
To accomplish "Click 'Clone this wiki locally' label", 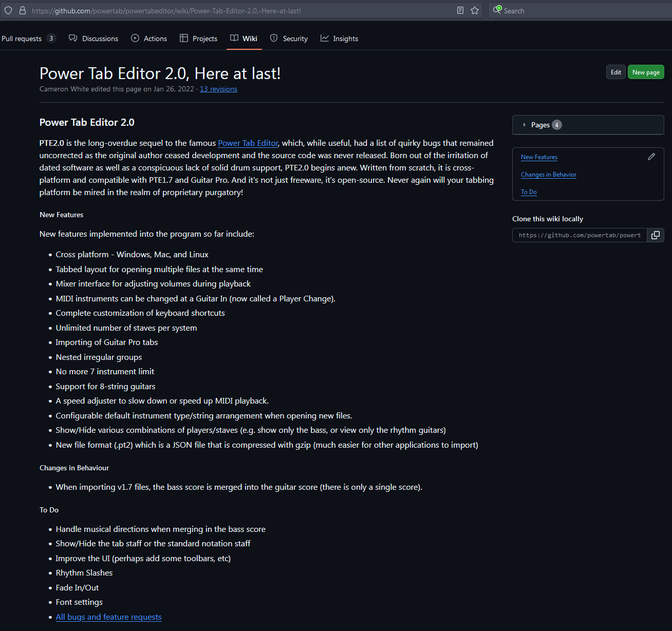I will coord(548,219).
